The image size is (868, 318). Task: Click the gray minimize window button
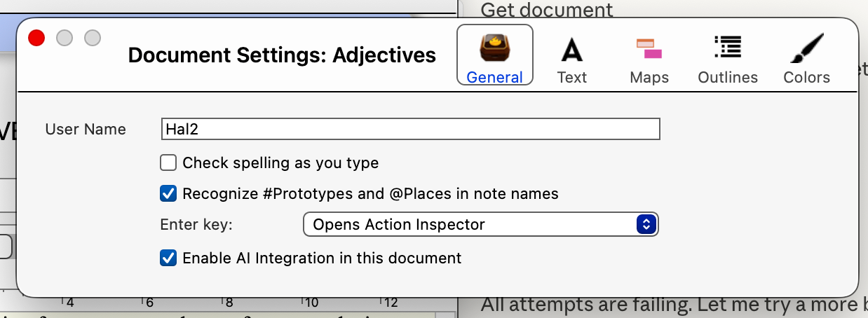(65, 38)
